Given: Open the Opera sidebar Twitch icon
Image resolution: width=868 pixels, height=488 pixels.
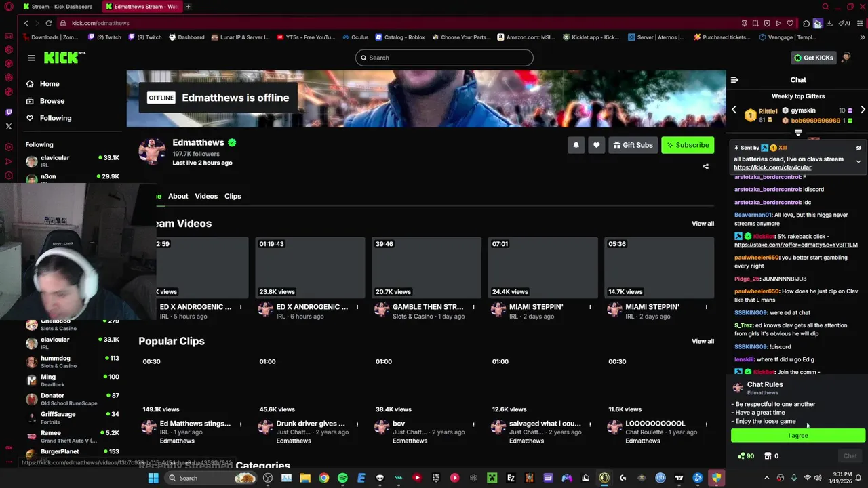Looking at the screenshot, I should point(9,112).
